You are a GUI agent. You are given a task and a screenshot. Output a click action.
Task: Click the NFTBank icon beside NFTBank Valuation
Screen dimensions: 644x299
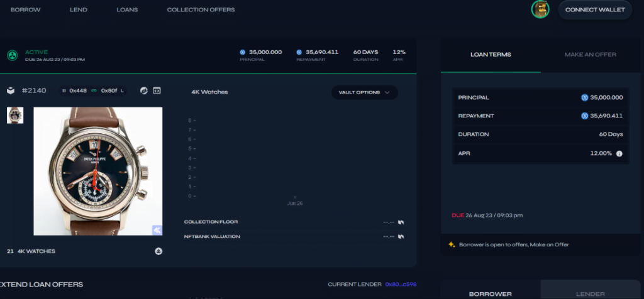pyautogui.click(x=401, y=236)
